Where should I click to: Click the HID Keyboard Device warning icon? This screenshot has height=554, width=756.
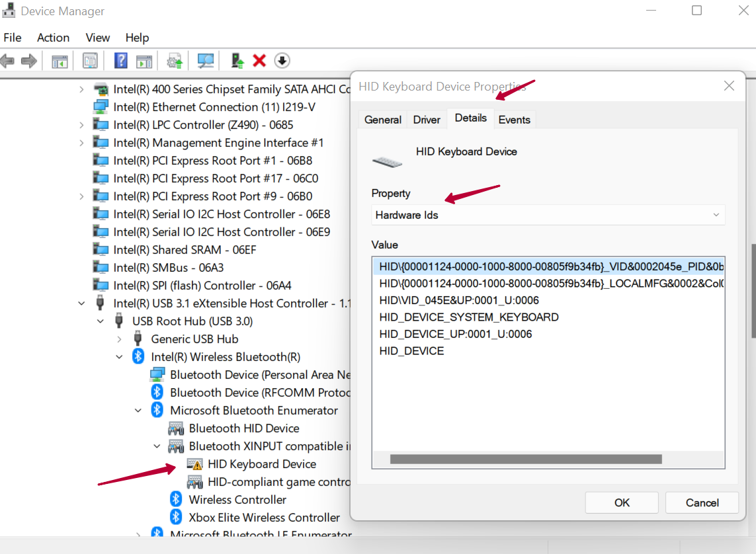pos(194,464)
